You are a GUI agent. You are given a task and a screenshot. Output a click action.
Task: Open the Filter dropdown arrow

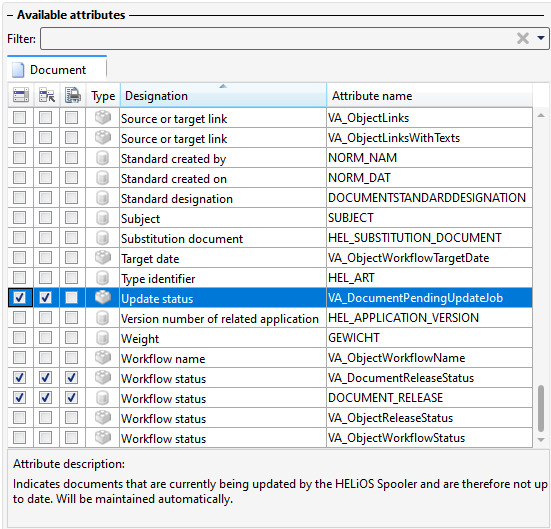click(541, 38)
